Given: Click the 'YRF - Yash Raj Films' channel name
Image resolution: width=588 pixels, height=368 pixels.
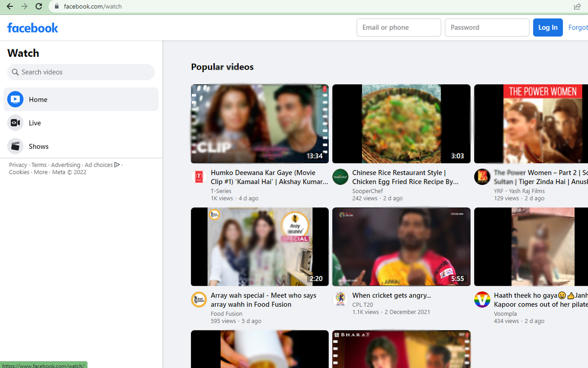Looking at the screenshot, I should pyautogui.click(x=519, y=191).
